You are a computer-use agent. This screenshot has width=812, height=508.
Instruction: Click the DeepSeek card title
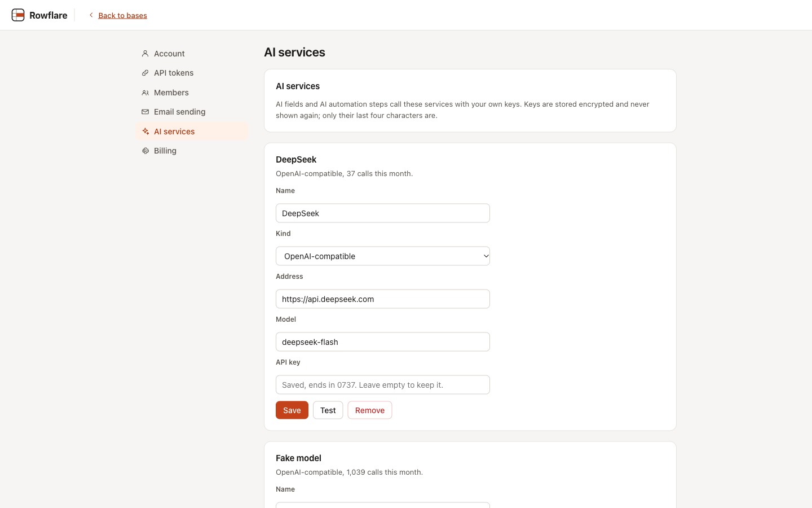296,160
